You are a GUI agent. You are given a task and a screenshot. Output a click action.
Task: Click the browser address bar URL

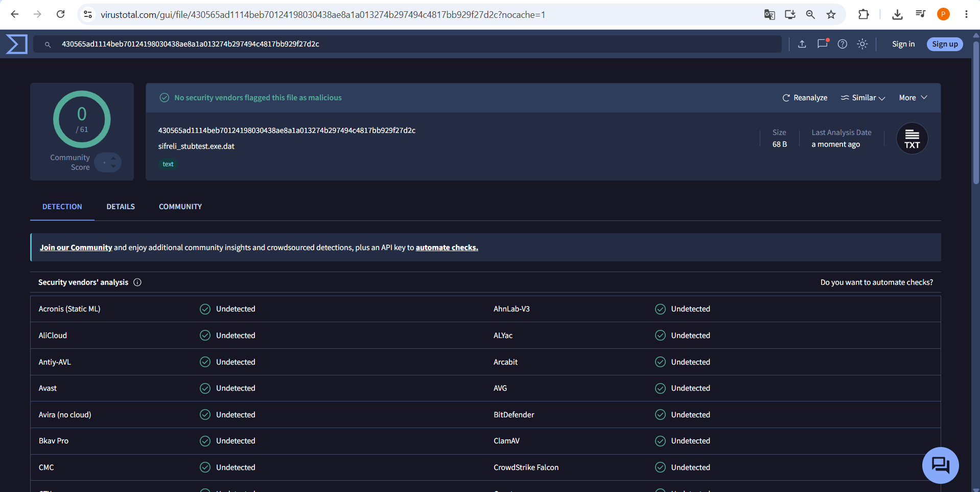click(323, 15)
